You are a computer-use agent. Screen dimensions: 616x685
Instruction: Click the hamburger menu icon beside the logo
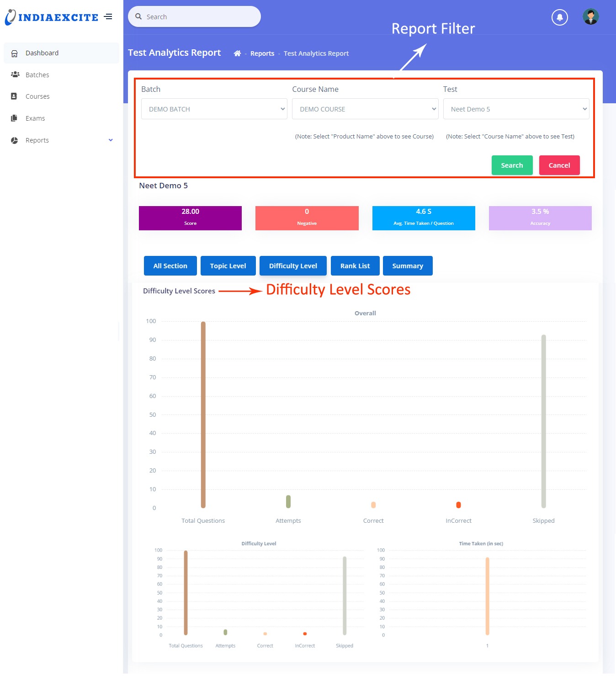click(x=108, y=17)
